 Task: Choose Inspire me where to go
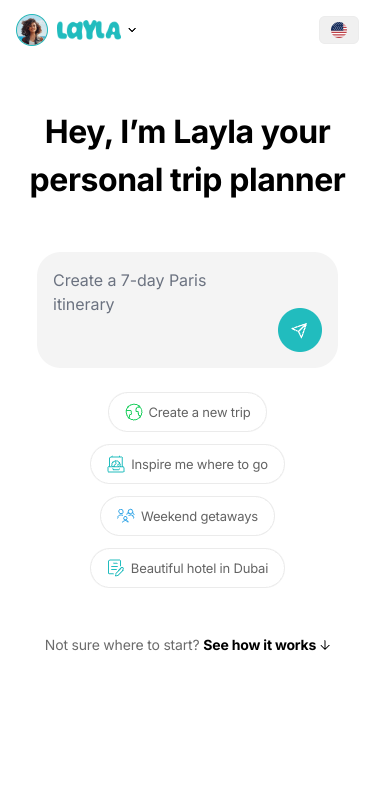click(x=188, y=464)
